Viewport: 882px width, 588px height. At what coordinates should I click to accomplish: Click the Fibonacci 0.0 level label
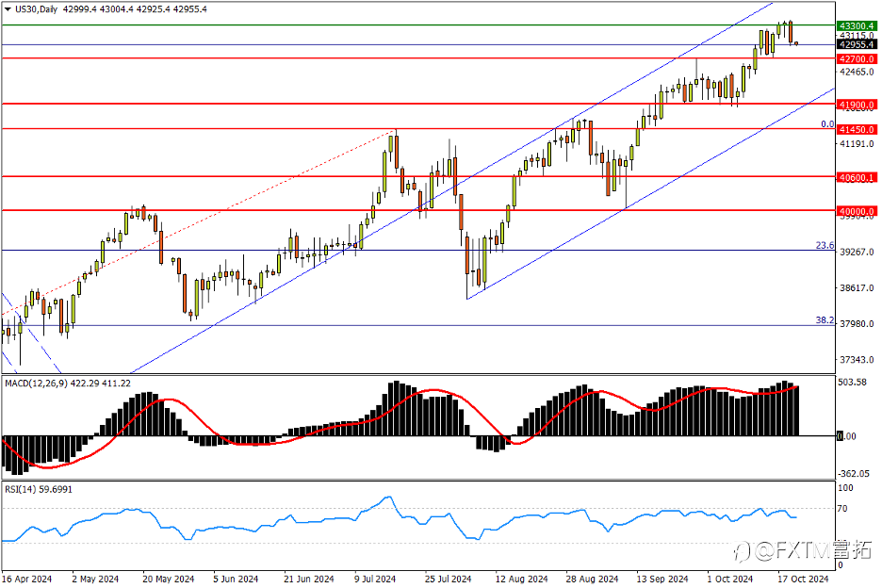827,124
